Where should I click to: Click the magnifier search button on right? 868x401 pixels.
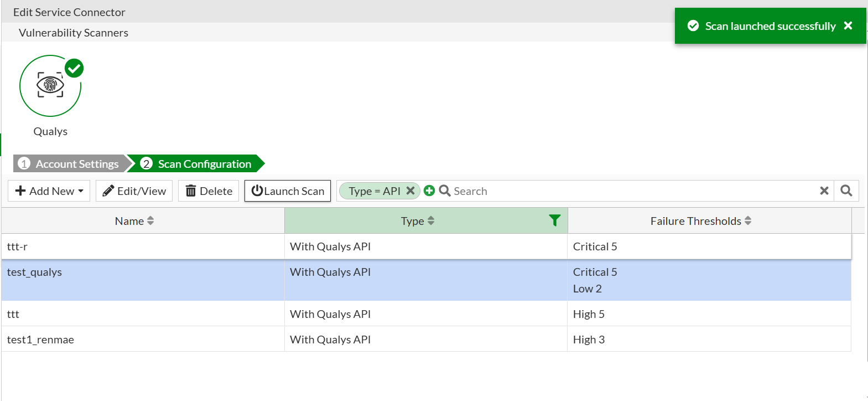[x=846, y=191]
